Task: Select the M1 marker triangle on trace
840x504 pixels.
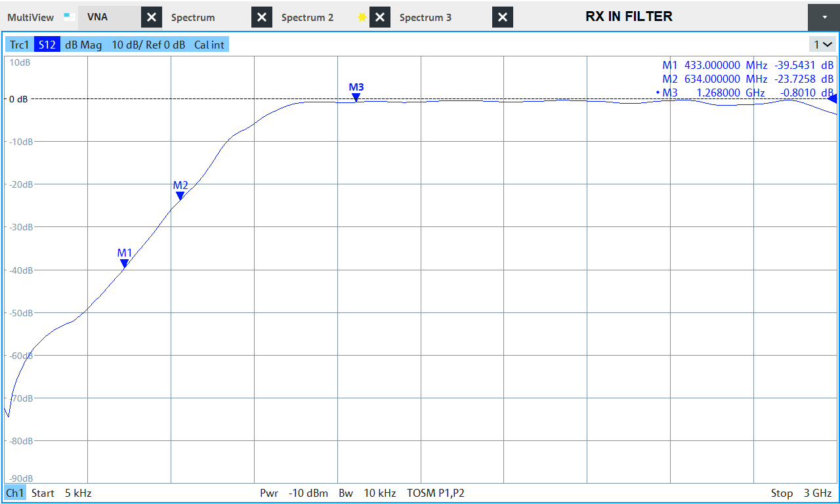Action: (124, 263)
